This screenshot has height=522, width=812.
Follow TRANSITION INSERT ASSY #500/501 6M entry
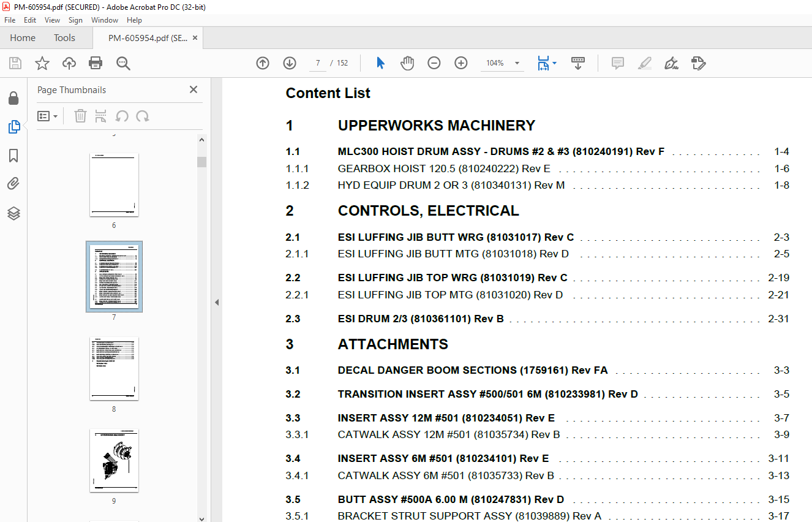click(488, 394)
